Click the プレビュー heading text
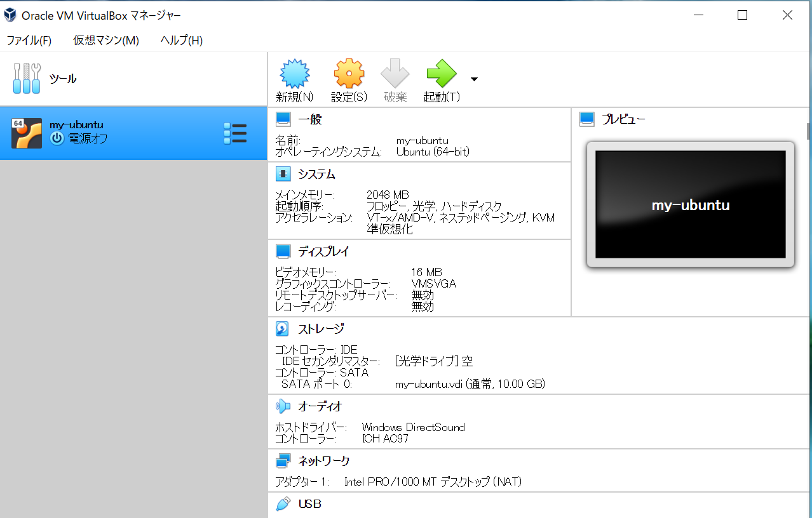The height and width of the screenshot is (518, 812). [623, 119]
